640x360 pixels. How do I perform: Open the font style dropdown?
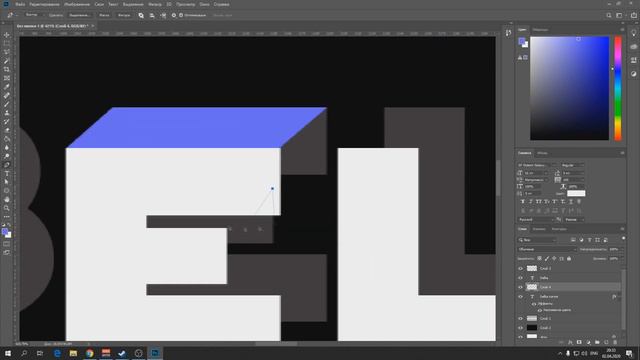(x=572, y=165)
